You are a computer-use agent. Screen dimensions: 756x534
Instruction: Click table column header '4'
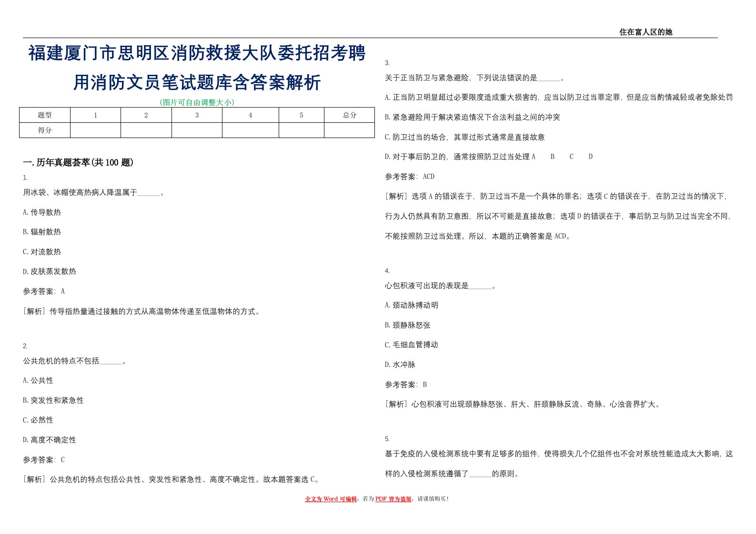tap(251, 115)
